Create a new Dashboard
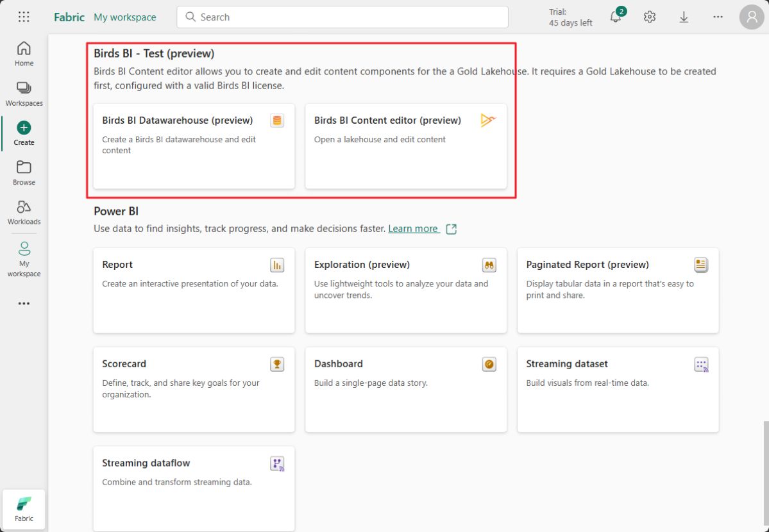The width and height of the screenshot is (769, 532). pos(405,390)
